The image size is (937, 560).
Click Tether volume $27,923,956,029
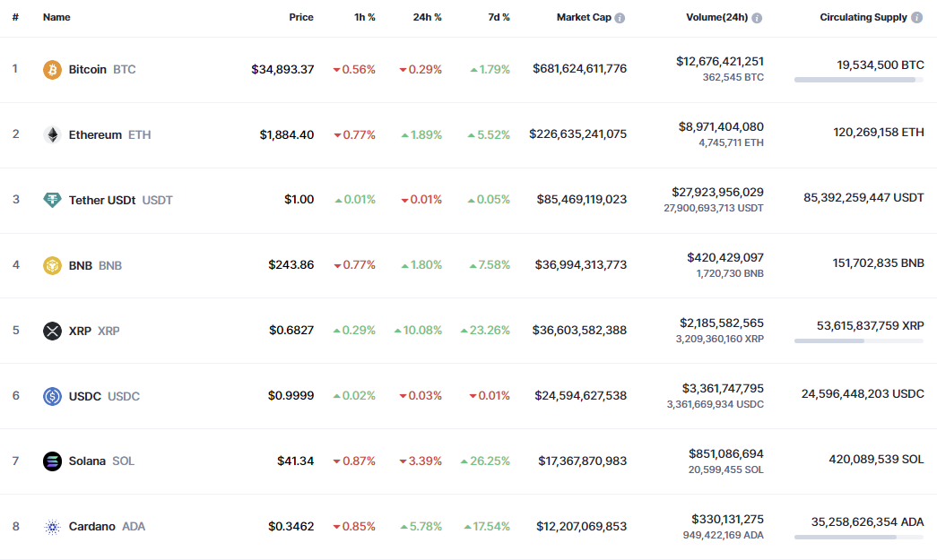(x=717, y=193)
